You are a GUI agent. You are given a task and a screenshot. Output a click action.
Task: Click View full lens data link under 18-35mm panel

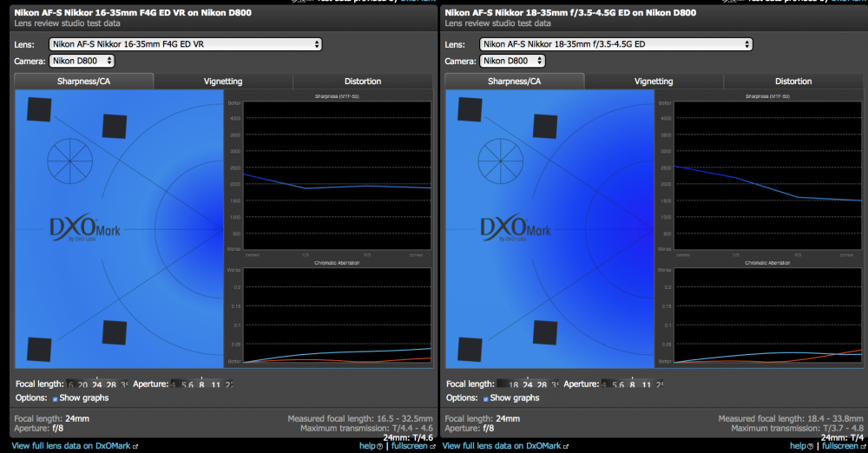[502, 446]
